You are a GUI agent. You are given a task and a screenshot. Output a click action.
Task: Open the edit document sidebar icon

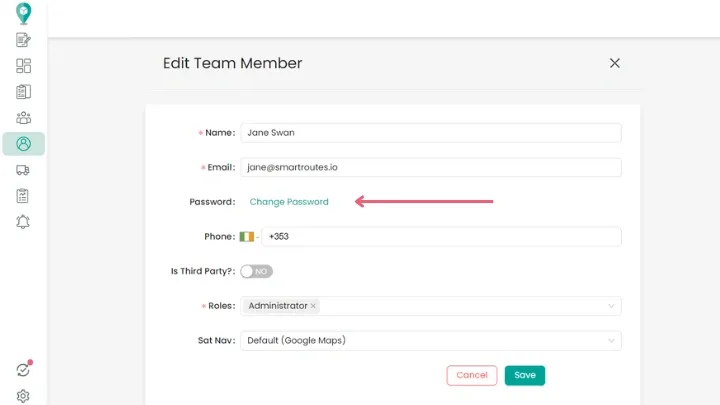(x=23, y=41)
